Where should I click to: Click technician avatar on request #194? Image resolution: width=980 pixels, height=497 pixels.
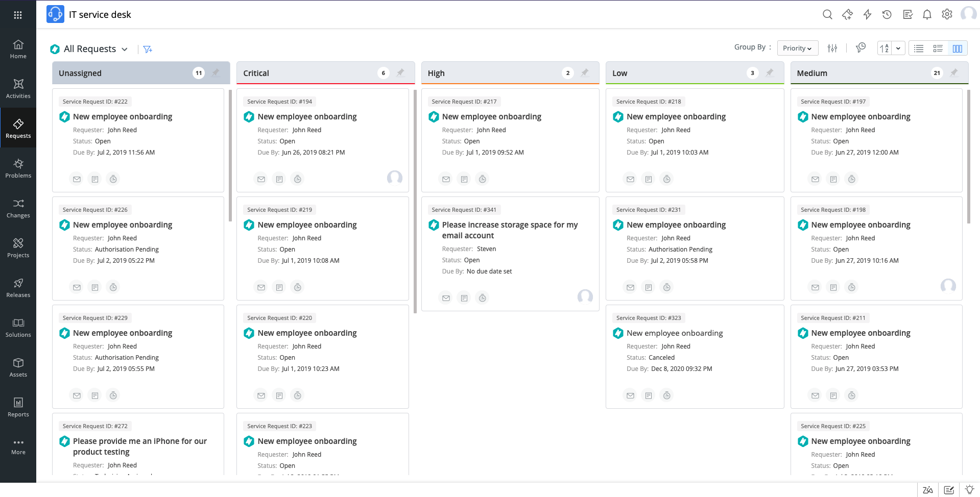pos(395,178)
